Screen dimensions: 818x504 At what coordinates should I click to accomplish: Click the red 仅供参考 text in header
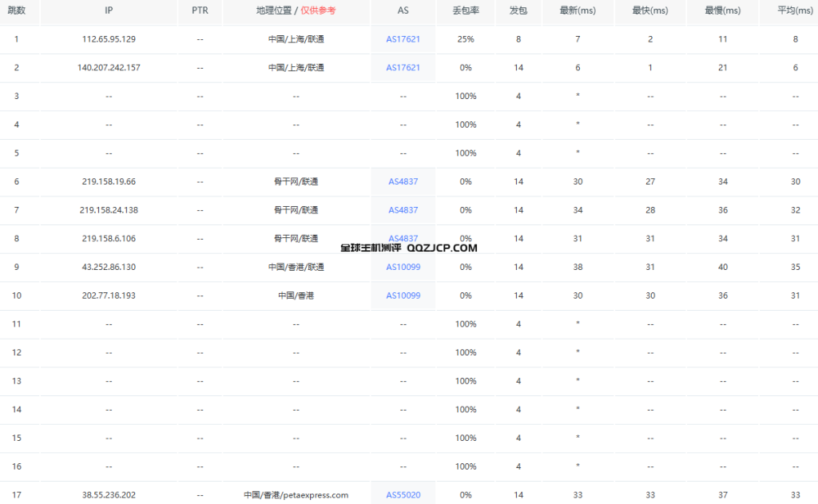[318, 10]
